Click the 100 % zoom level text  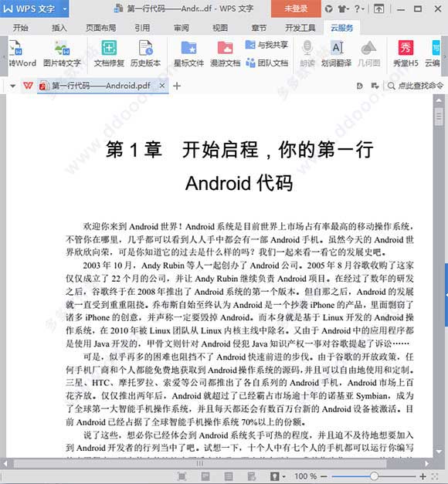[x=306, y=476]
